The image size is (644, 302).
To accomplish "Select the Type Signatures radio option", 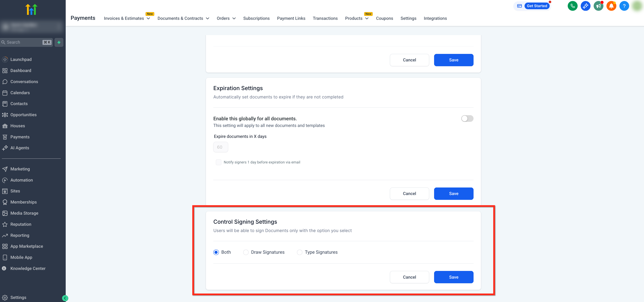I will coord(299,252).
